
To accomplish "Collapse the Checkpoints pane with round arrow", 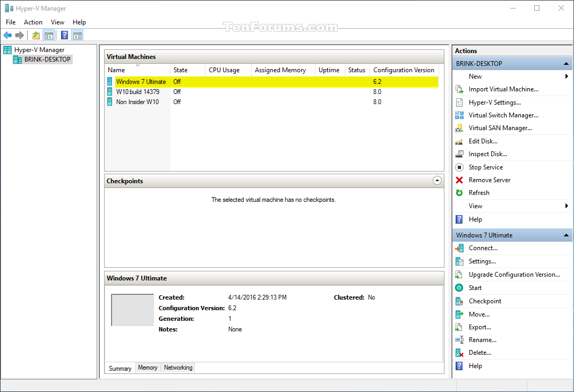I will (x=437, y=180).
